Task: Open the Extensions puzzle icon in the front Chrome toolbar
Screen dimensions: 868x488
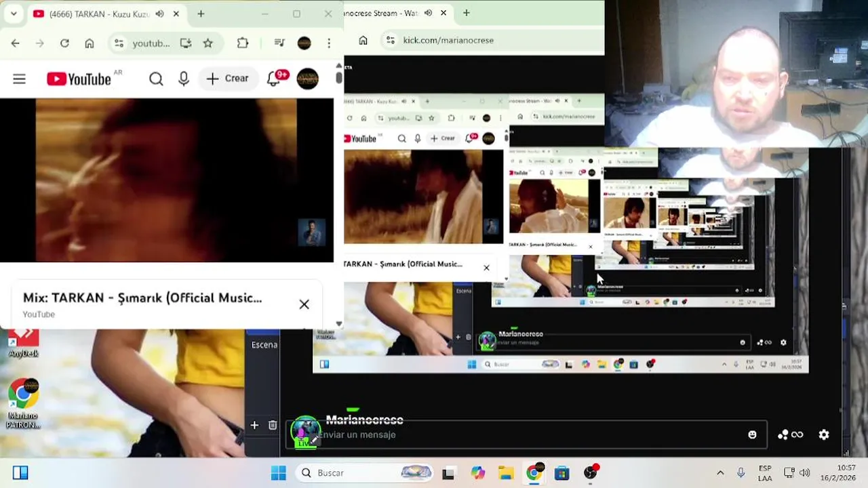Action: coord(243,43)
